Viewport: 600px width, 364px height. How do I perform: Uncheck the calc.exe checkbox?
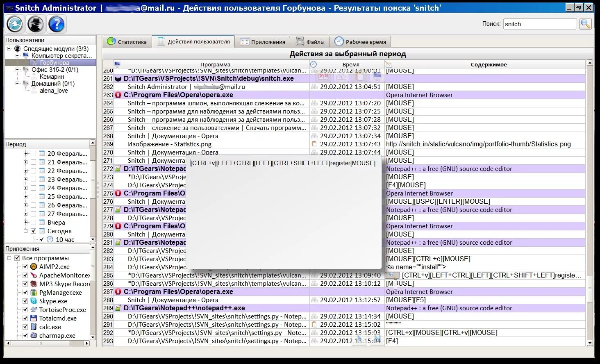[25, 327]
